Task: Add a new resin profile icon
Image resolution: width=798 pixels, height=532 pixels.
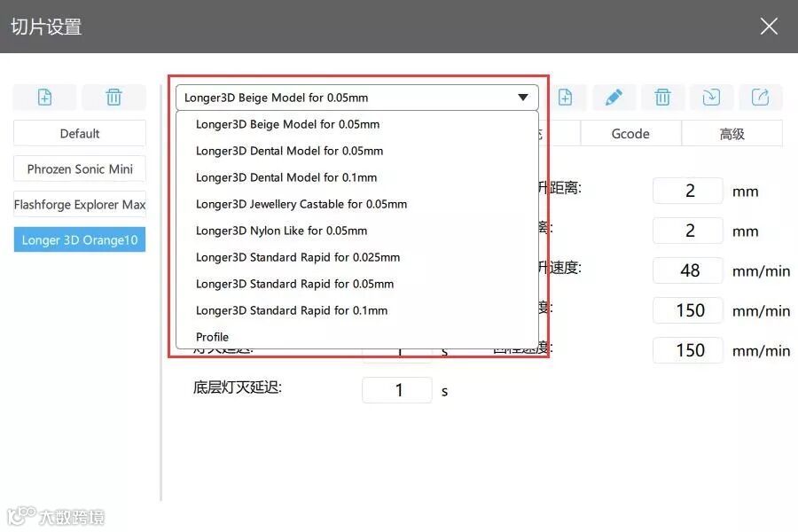Action: (565, 97)
